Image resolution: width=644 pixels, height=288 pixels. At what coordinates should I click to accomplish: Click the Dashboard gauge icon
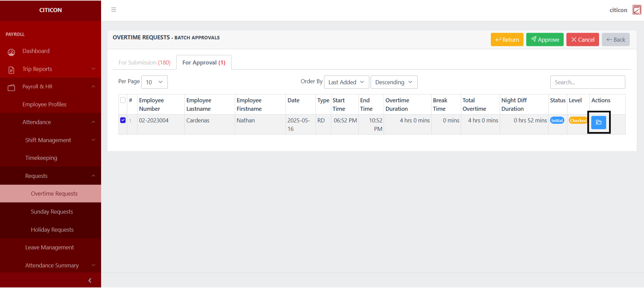[x=11, y=52]
